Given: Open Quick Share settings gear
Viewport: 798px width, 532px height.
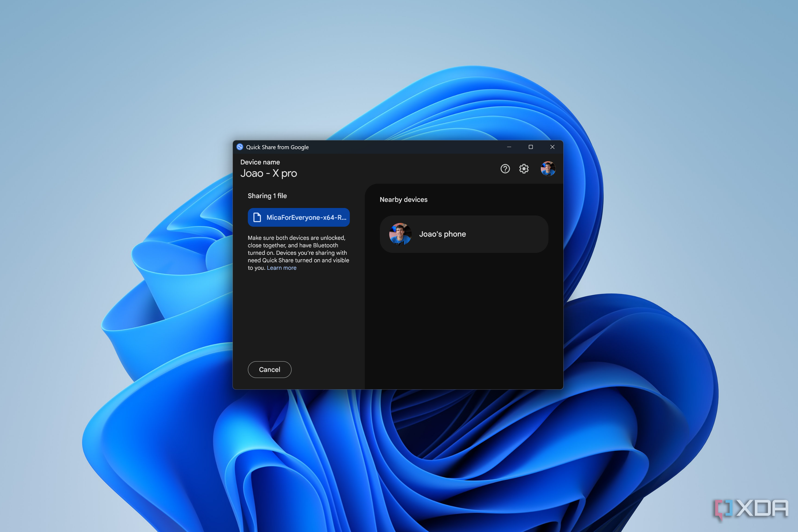Looking at the screenshot, I should pyautogui.click(x=524, y=169).
